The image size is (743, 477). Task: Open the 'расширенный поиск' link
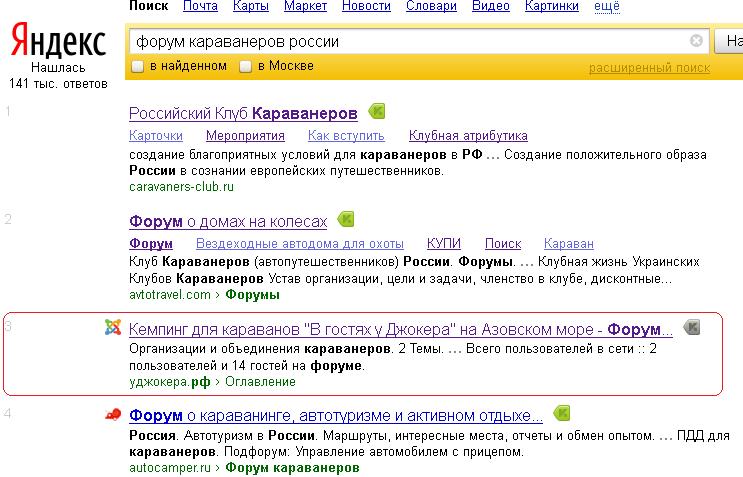(649, 68)
